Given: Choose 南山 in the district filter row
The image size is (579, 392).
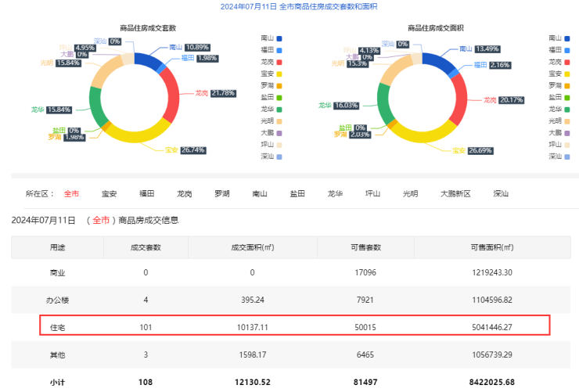Looking at the screenshot, I should [260, 193].
